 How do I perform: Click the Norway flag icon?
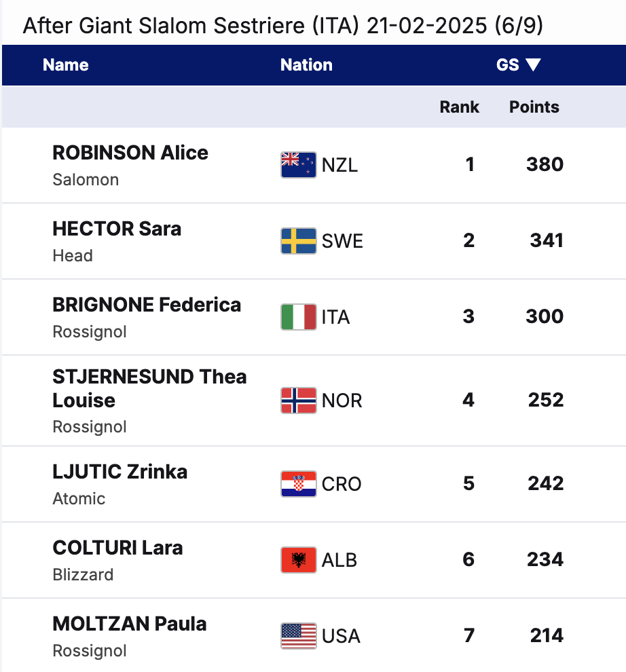coord(298,400)
